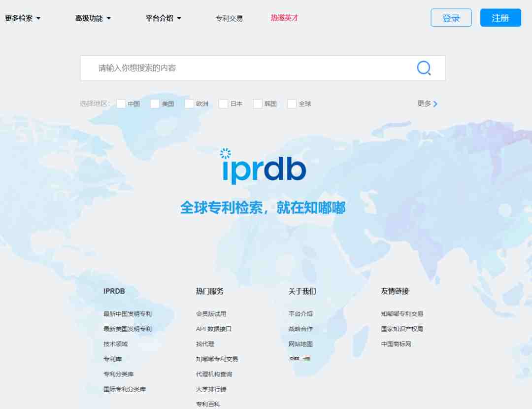532x409 pixels.
Task: Open 代理机构查询 link
Action: [214, 374]
